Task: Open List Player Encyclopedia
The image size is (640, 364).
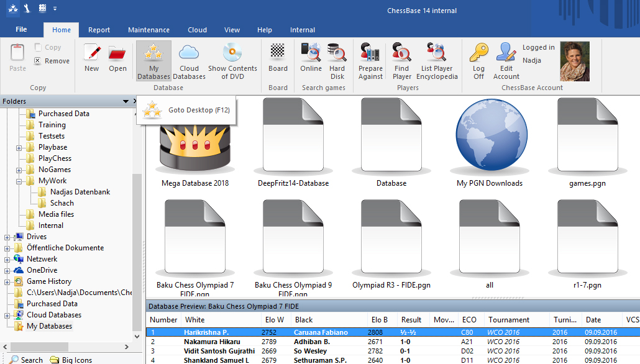Action: [436, 61]
